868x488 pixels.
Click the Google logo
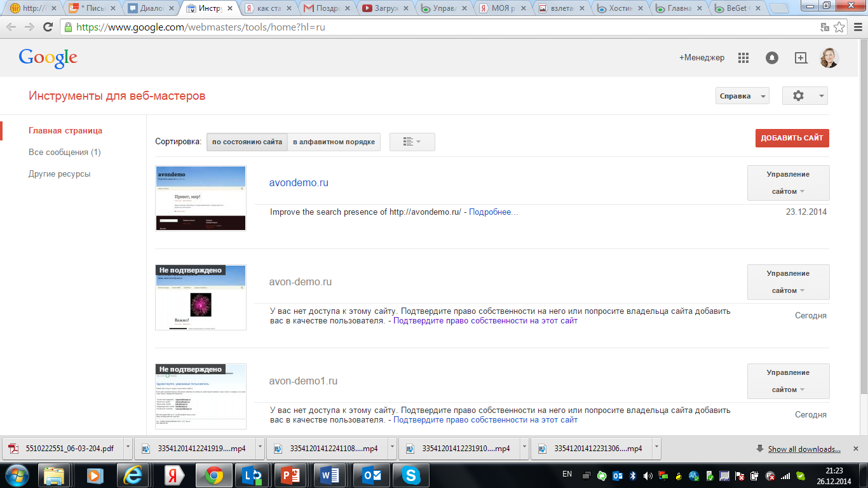[x=48, y=58]
